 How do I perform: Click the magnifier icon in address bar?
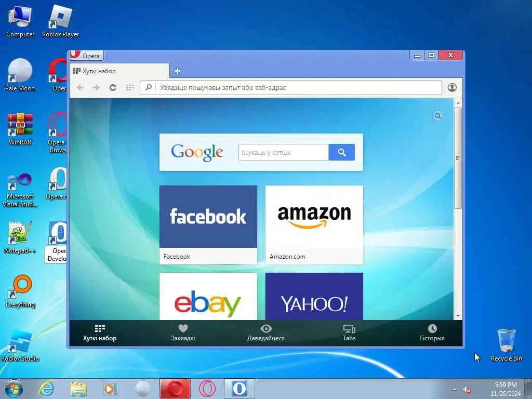(148, 87)
